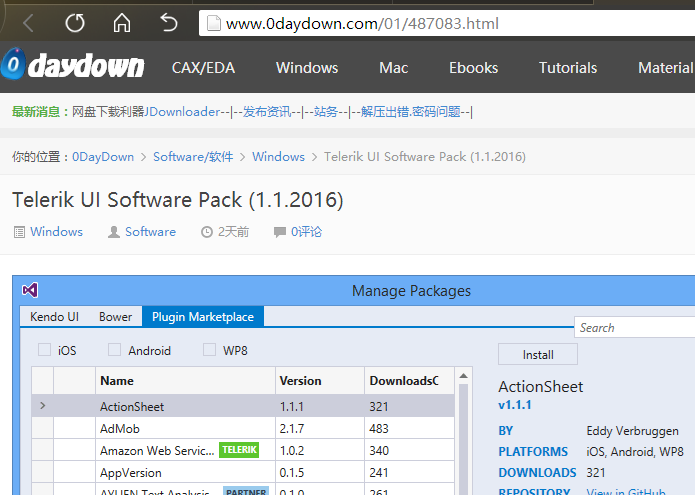Image resolution: width=695 pixels, height=495 pixels.
Task: Click the v1.1.1 version label in details
Action: 515,405
